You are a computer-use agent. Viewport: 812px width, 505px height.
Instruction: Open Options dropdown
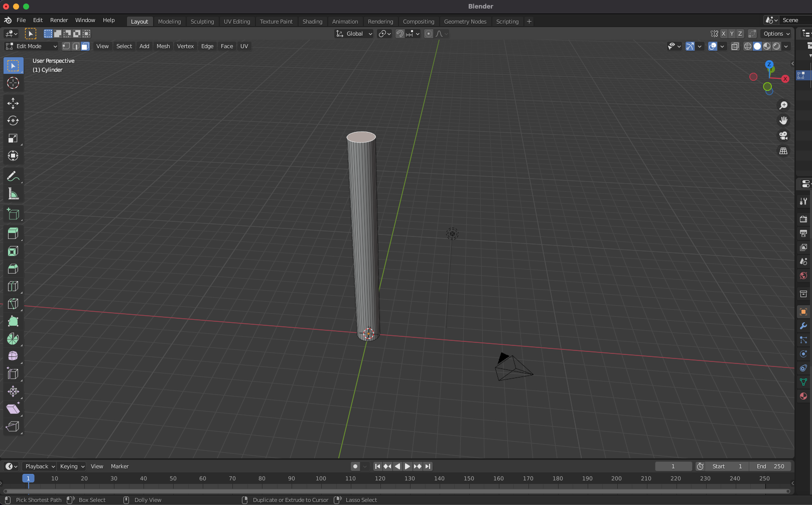click(x=776, y=34)
